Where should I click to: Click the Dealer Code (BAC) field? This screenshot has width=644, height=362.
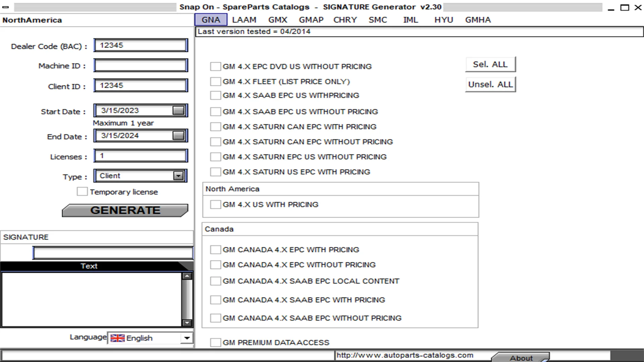pos(141,45)
